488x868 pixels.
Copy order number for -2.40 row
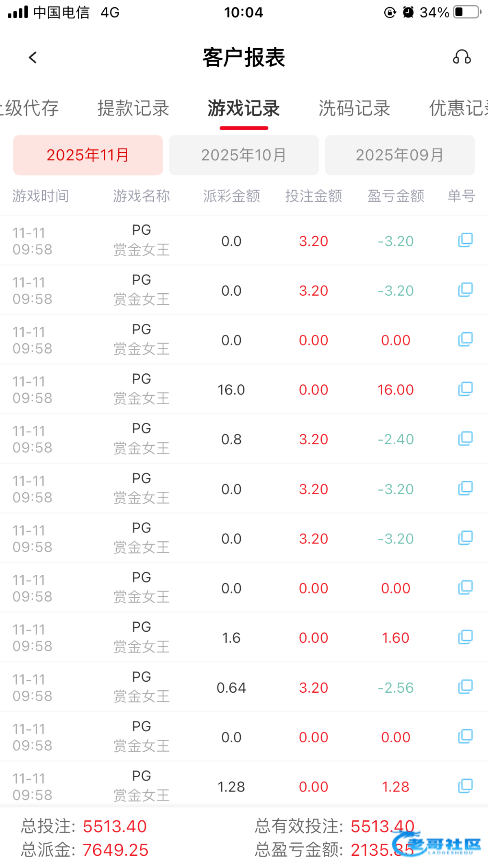click(465, 439)
